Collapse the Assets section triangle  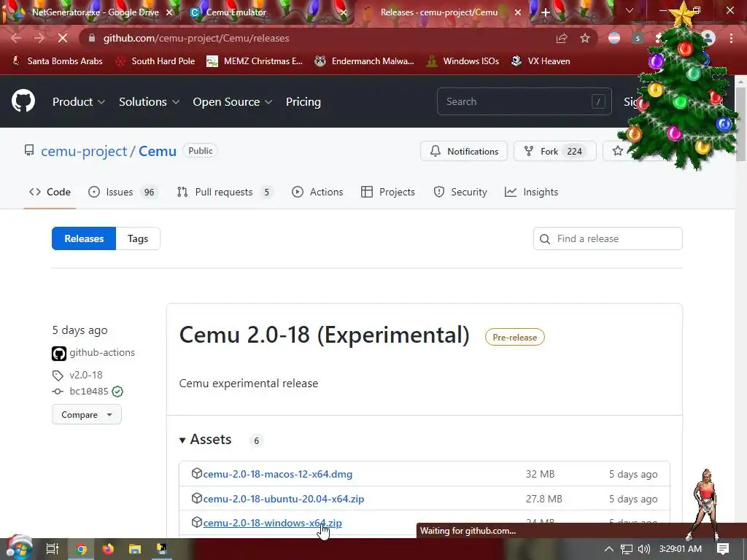pos(182,440)
